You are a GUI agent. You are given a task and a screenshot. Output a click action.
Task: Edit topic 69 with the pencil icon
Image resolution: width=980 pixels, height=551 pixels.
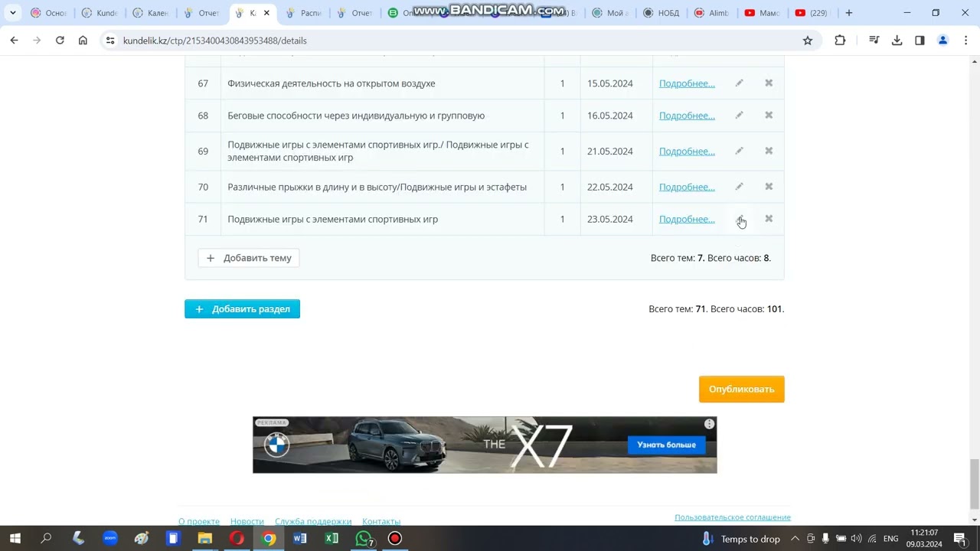pos(739,151)
